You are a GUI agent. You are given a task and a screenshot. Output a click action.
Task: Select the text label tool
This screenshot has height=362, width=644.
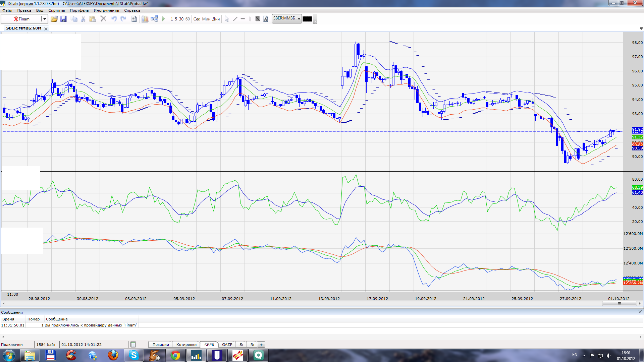266,19
